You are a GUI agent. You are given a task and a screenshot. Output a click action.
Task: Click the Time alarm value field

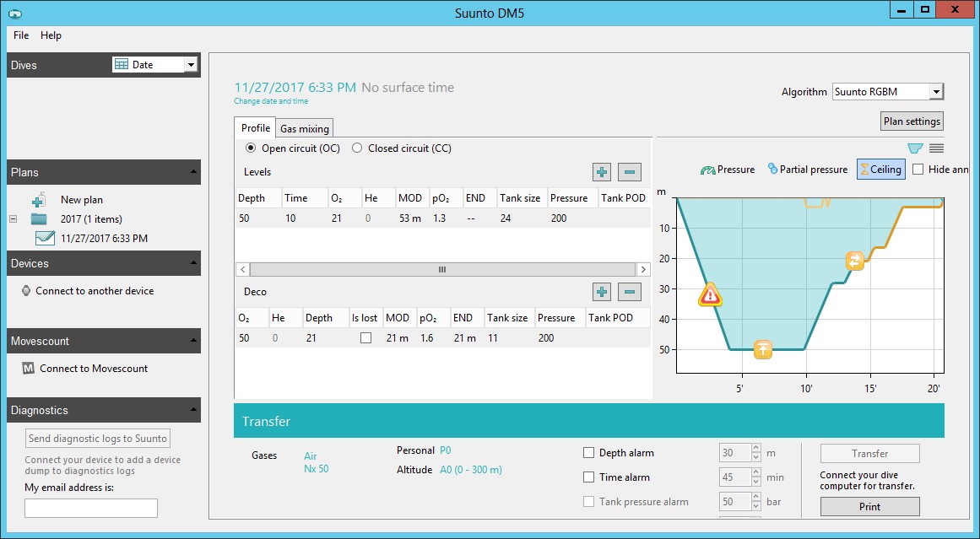tap(735, 477)
